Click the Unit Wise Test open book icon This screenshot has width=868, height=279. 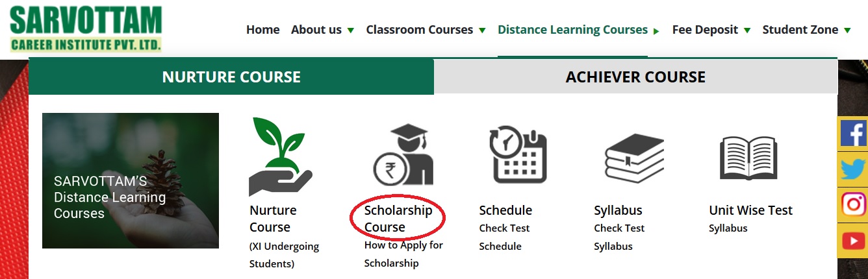[x=748, y=158]
